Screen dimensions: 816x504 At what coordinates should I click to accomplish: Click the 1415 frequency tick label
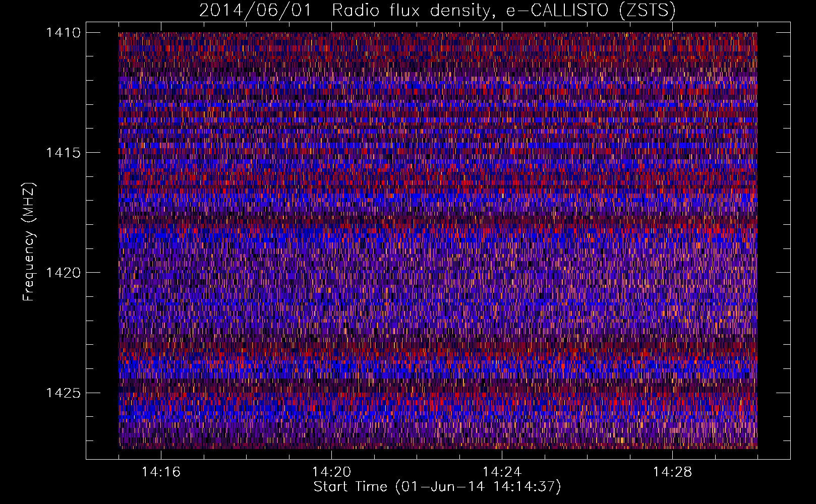click(x=63, y=153)
